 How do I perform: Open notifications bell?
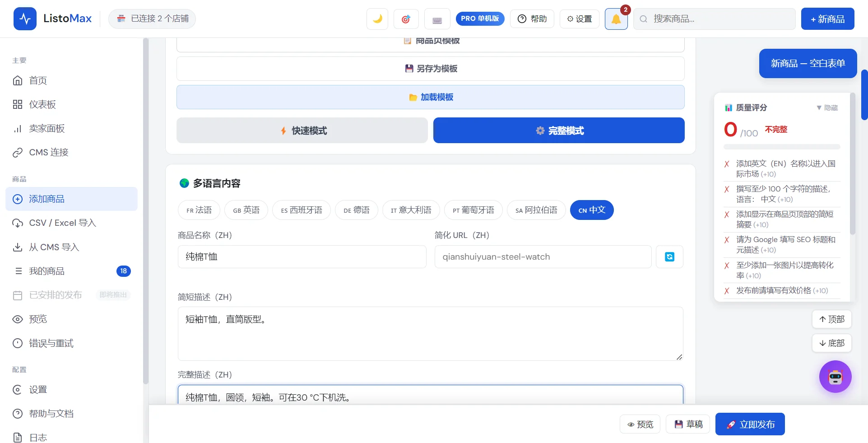click(x=616, y=19)
